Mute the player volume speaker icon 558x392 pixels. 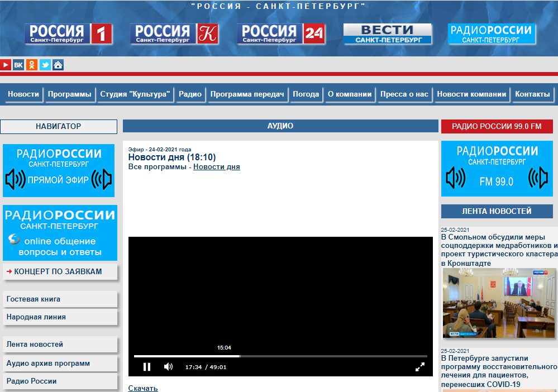[x=168, y=367]
